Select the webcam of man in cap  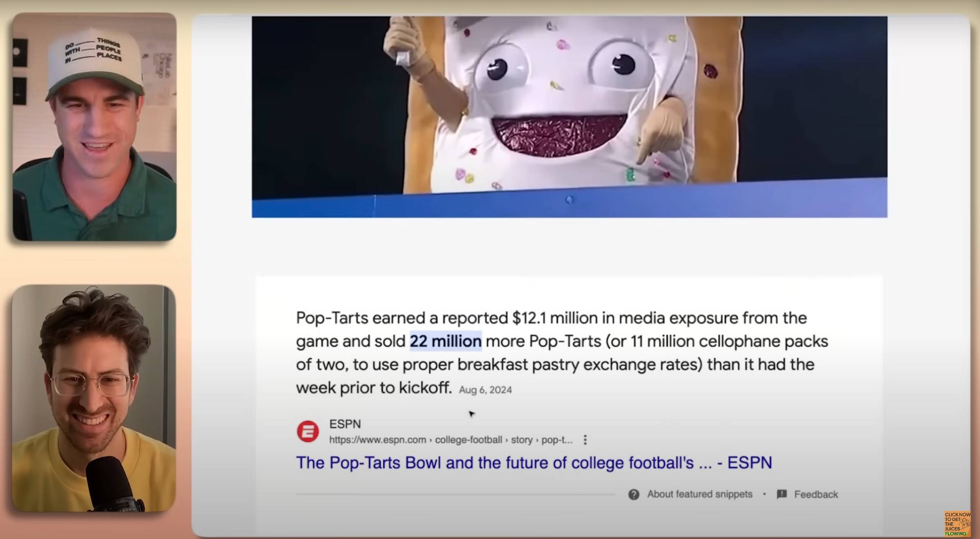click(x=94, y=126)
